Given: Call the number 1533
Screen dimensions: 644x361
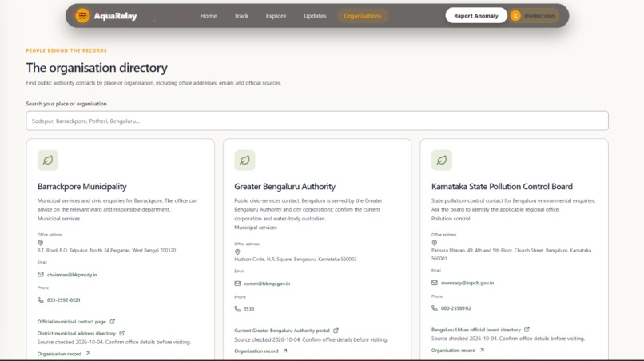Looking at the screenshot, I should 249,309.
